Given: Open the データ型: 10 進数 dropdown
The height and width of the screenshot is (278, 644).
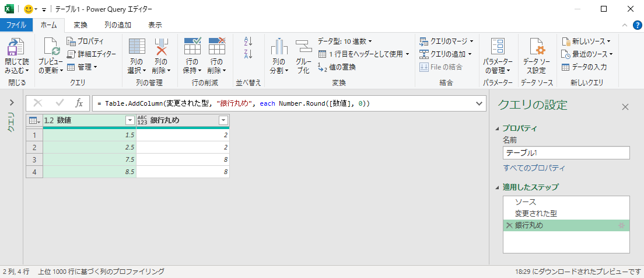Looking at the screenshot, I should coord(345,41).
